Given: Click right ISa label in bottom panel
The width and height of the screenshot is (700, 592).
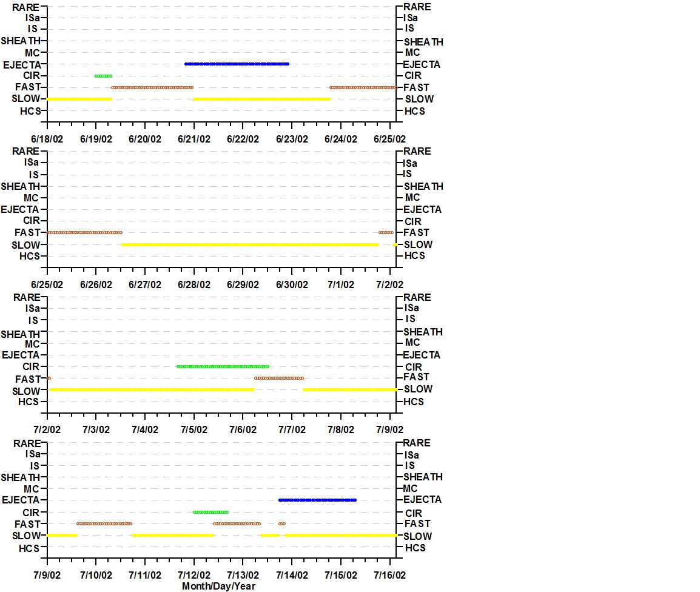Looking at the screenshot, I should (412, 455).
